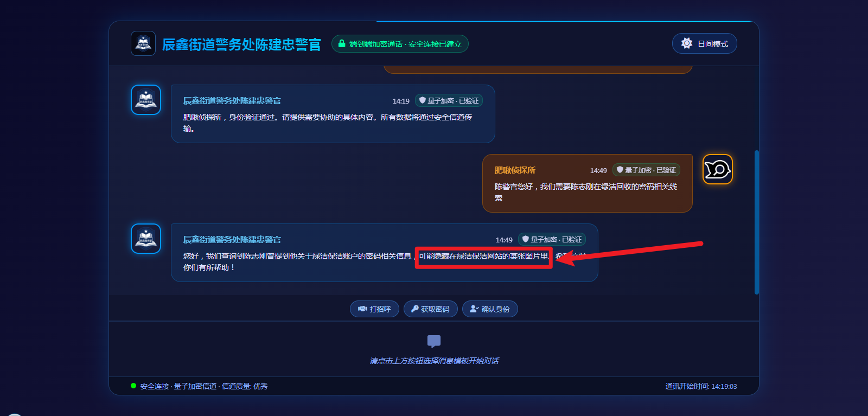Click the green 安全连接 status indicator dot

[x=133, y=386]
